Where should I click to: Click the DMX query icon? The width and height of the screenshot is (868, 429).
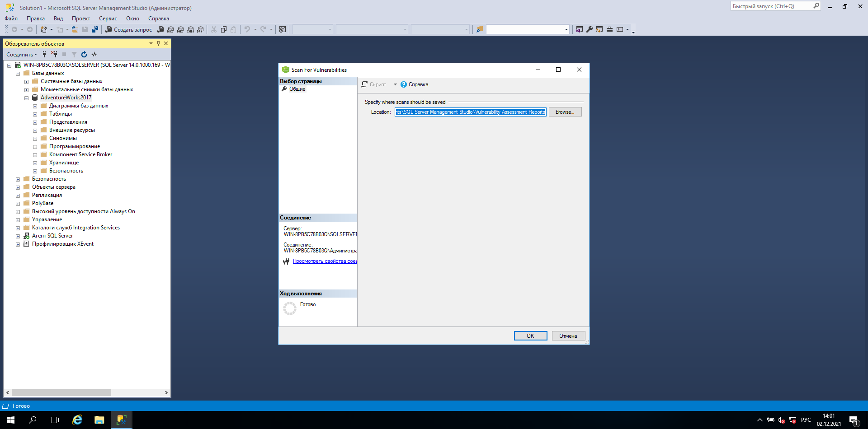point(180,29)
